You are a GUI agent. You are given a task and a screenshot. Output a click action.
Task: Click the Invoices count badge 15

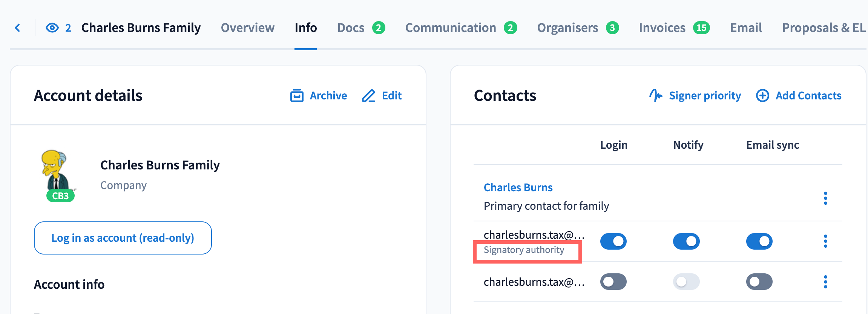tap(701, 28)
